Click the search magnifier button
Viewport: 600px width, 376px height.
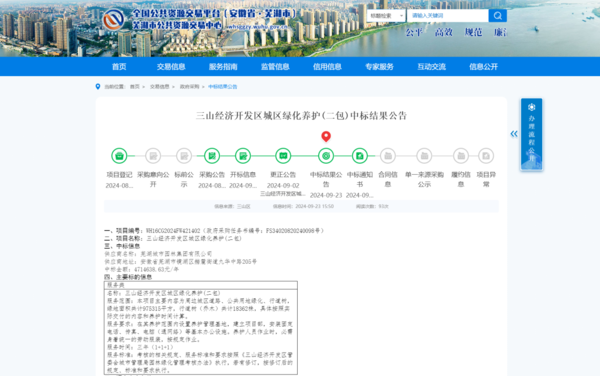(497, 16)
